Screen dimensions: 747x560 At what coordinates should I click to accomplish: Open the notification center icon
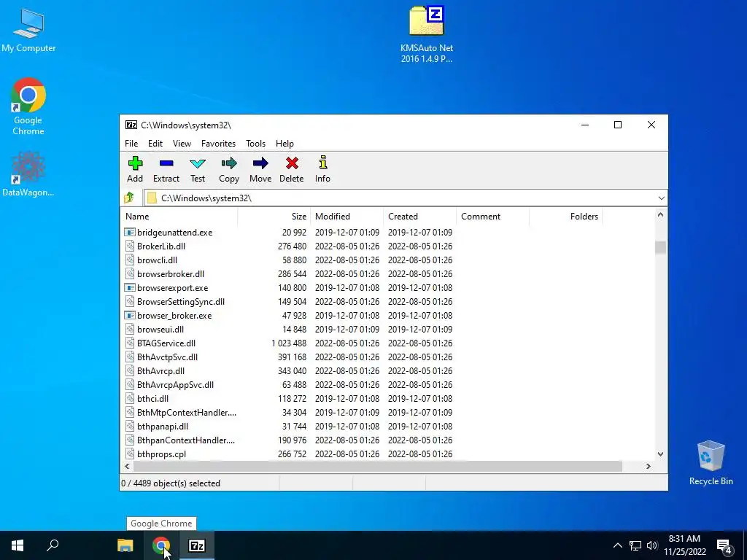[724, 545]
